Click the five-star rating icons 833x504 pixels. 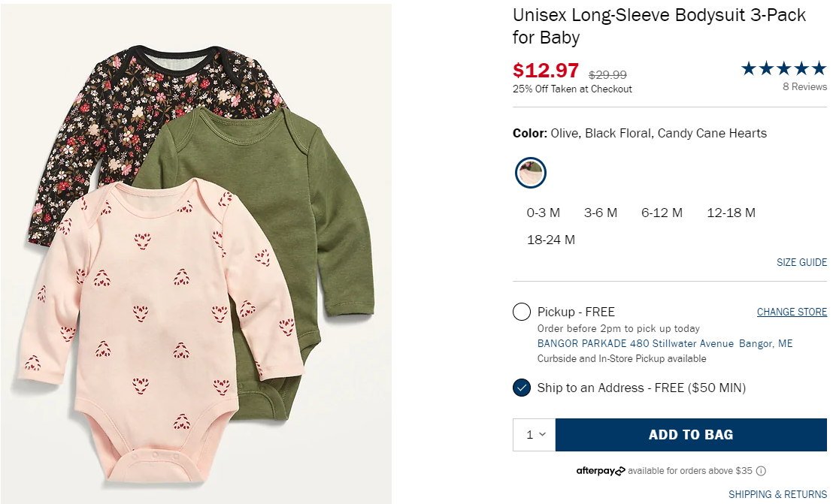(x=784, y=69)
